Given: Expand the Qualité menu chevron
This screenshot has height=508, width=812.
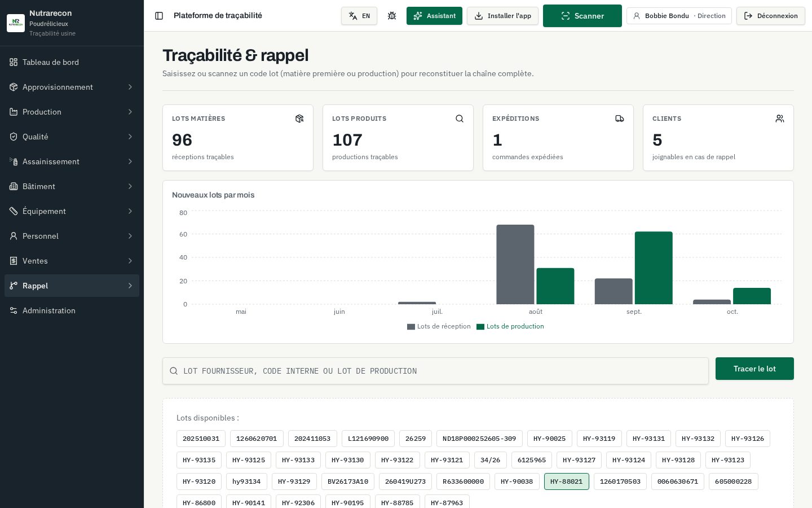Looking at the screenshot, I should pyautogui.click(x=130, y=137).
